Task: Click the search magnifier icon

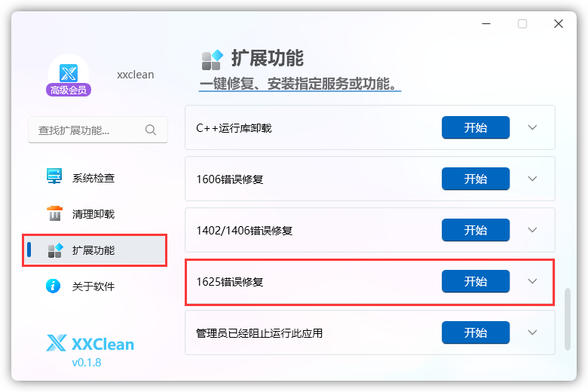Action: pyautogui.click(x=151, y=130)
